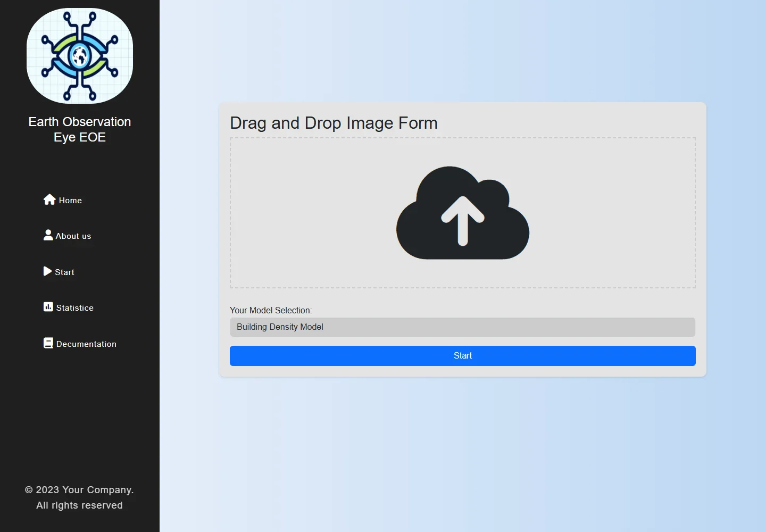Click the bar chart icon beside Statistice
The image size is (766, 532).
click(48, 307)
